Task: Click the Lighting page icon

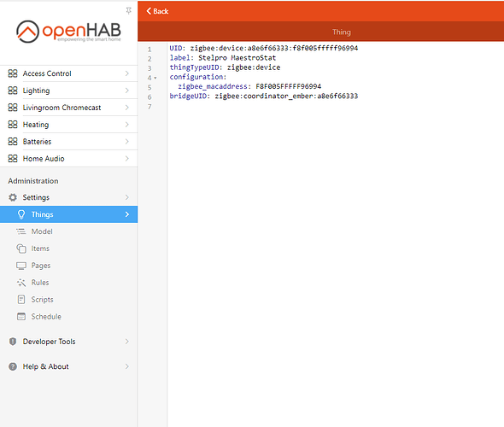Action: tap(13, 91)
